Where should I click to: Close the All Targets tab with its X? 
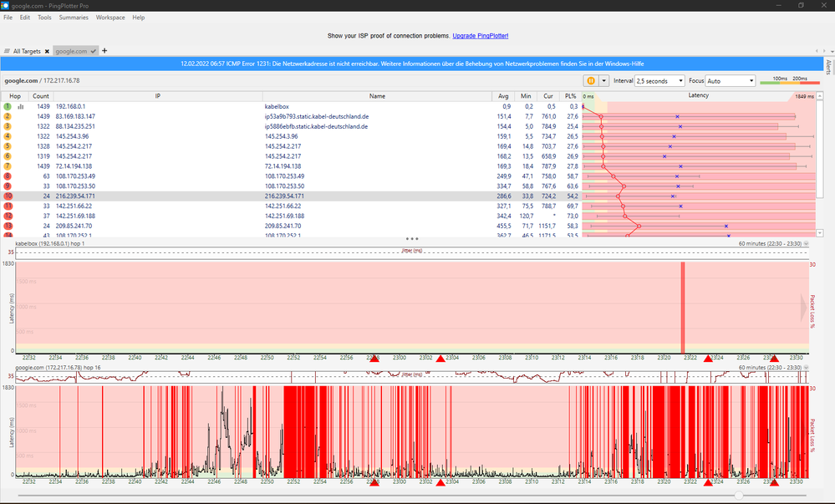47,51
